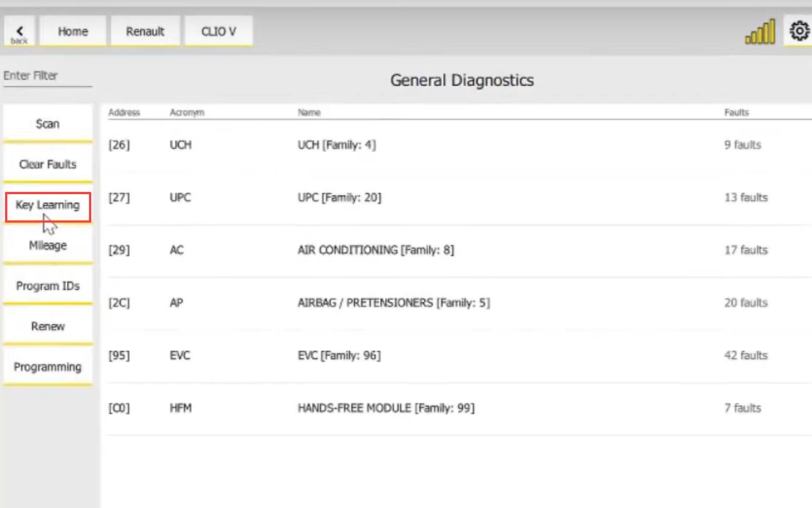This screenshot has width=812, height=508.
Task: Open the Programming section
Action: tap(47, 367)
